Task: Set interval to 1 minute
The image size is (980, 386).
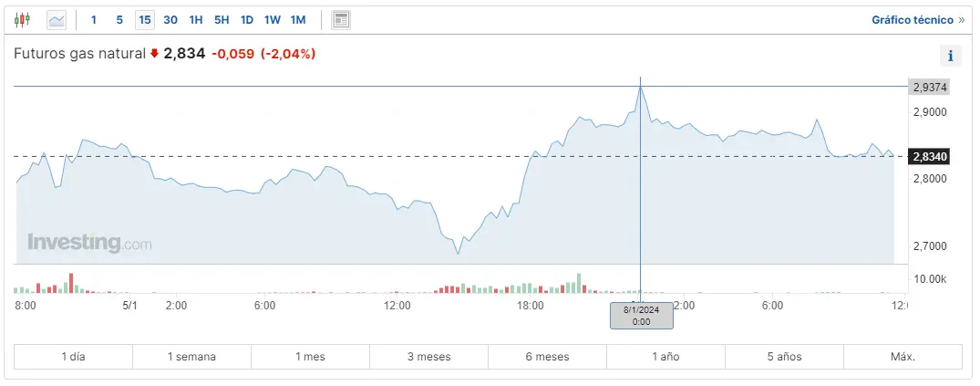Action: point(94,19)
